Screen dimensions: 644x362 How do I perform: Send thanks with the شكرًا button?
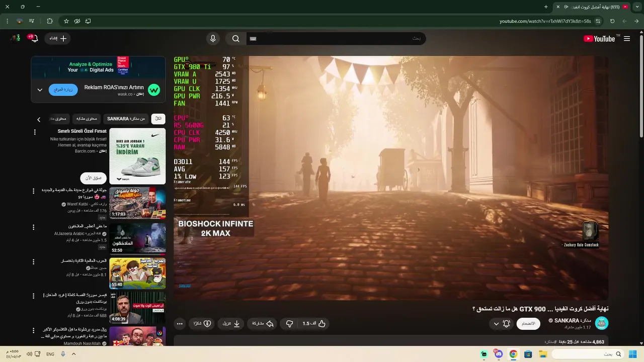[x=202, y=324]
